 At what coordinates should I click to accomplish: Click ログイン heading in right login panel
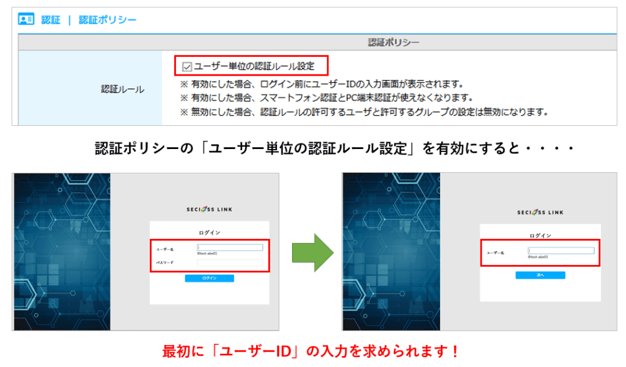point(540,236)
